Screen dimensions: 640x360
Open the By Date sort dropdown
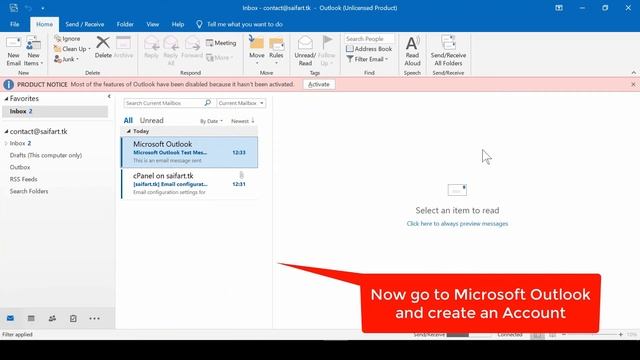[211, 121]
